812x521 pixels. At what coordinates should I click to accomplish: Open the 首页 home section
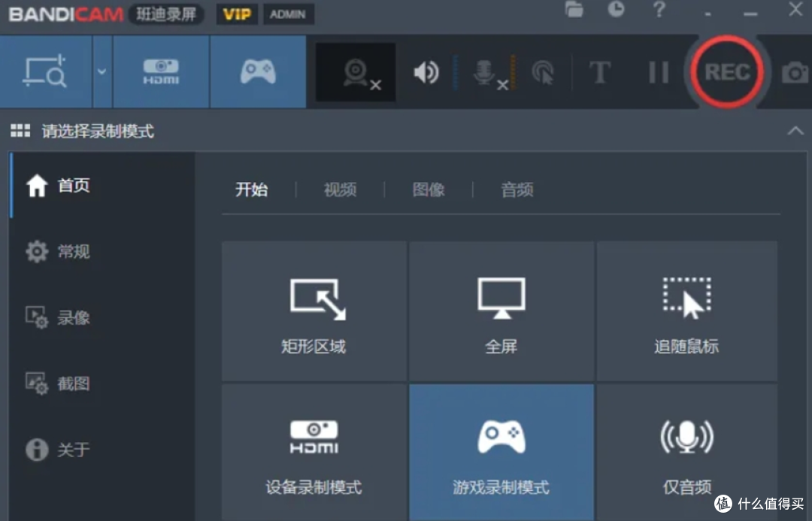click(102, 185)
